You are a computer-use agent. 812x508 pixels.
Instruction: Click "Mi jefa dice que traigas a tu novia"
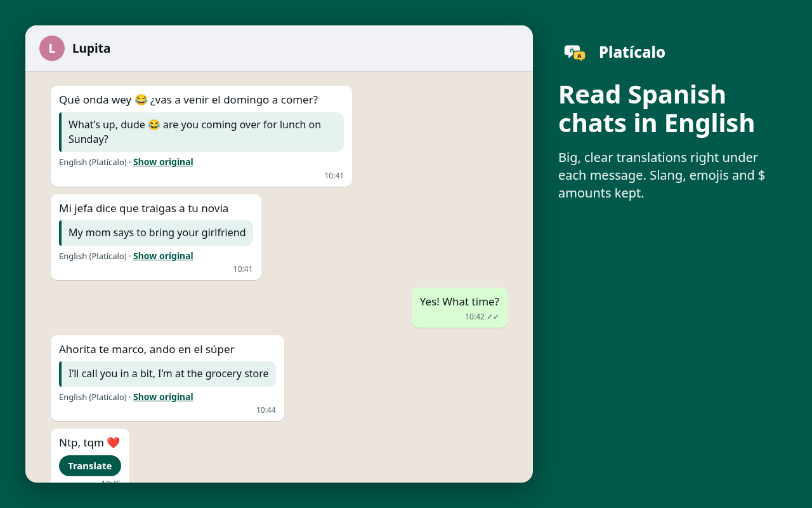[144, 208]
